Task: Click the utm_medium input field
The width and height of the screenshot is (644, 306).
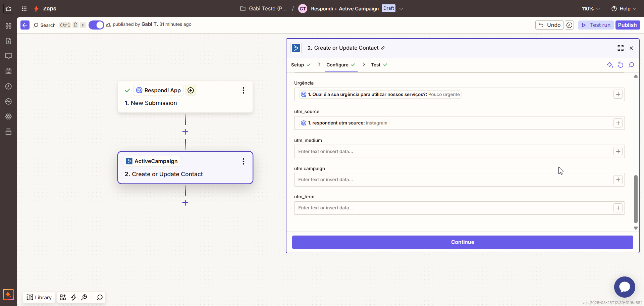Action: [459, 152]
